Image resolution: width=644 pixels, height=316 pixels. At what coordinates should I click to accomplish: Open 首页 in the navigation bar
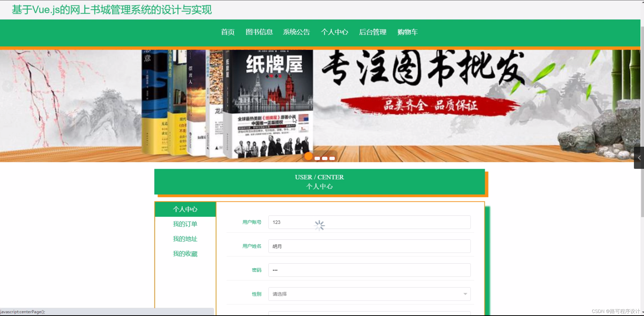point(228,32)
